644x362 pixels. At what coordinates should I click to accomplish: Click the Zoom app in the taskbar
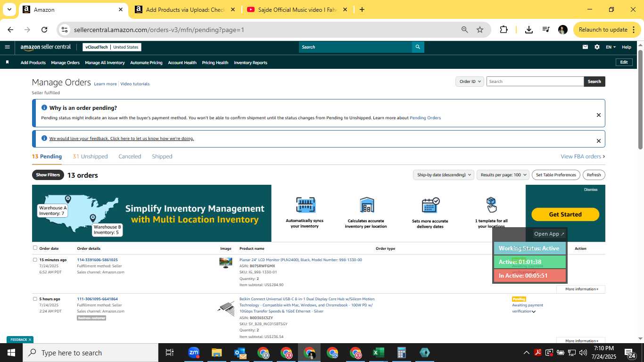(x=194, y=353)
